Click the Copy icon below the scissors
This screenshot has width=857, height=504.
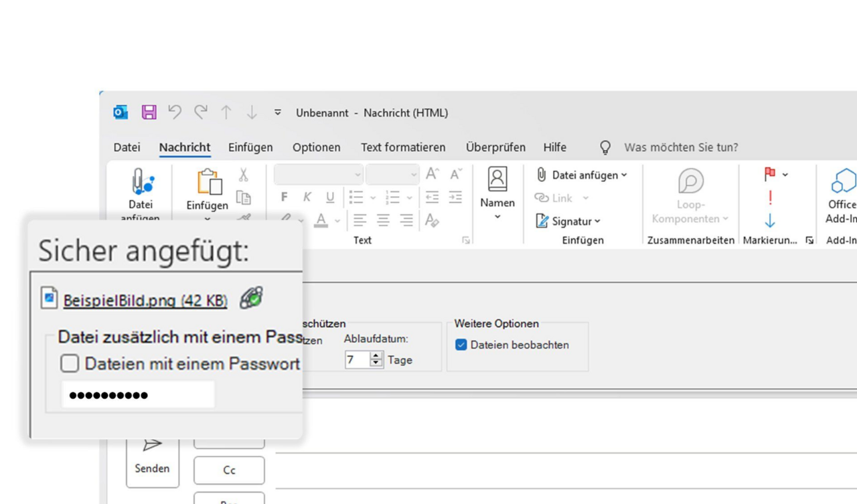244,197
